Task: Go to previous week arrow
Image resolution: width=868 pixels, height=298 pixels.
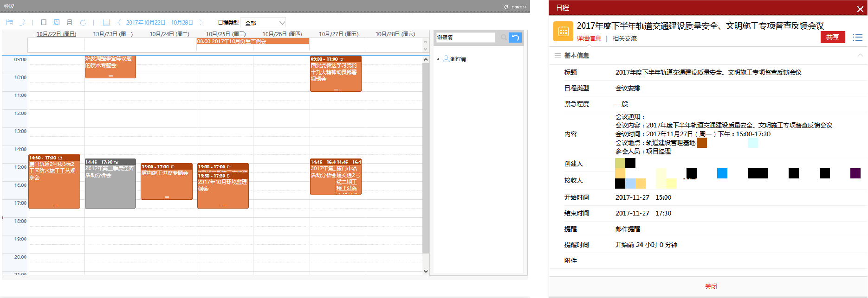Action: pyautogui.click(x=119, y=23)
